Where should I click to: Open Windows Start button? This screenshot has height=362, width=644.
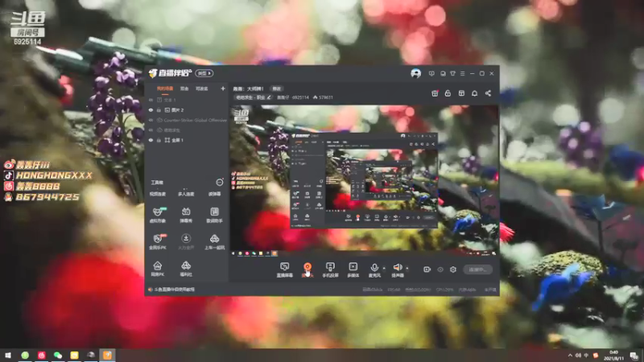8,355
